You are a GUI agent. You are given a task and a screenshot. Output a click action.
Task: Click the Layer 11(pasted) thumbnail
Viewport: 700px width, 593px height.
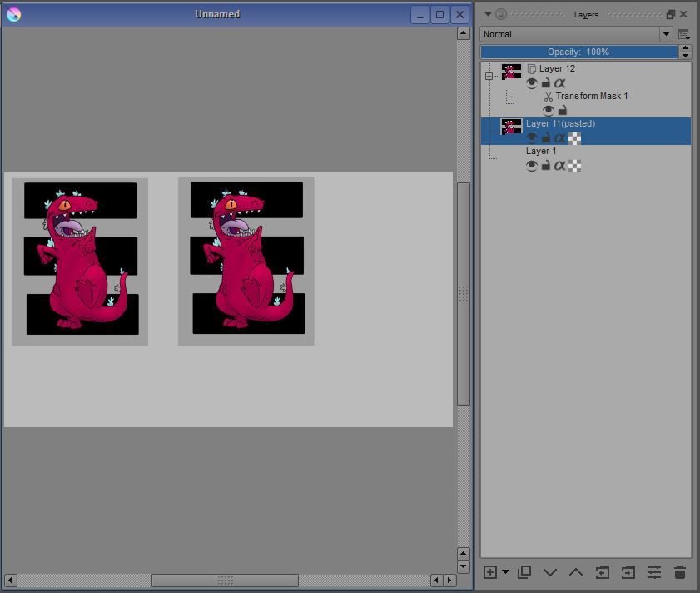[x=511, y=127]
